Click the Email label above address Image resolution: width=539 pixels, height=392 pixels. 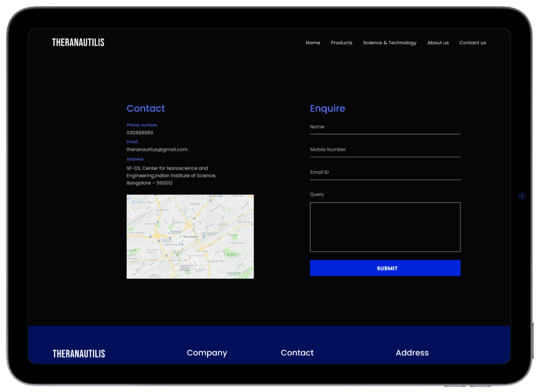(x=132, y=142)
